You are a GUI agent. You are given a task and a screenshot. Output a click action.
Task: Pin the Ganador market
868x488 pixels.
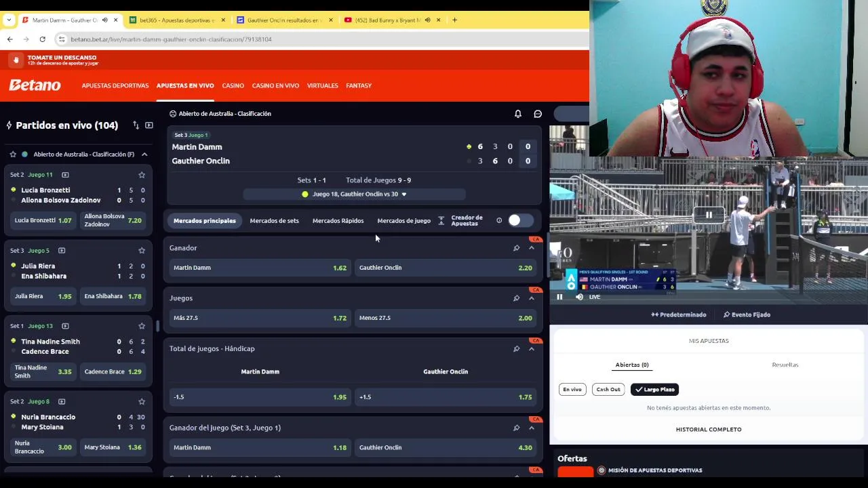coord(516,248)
